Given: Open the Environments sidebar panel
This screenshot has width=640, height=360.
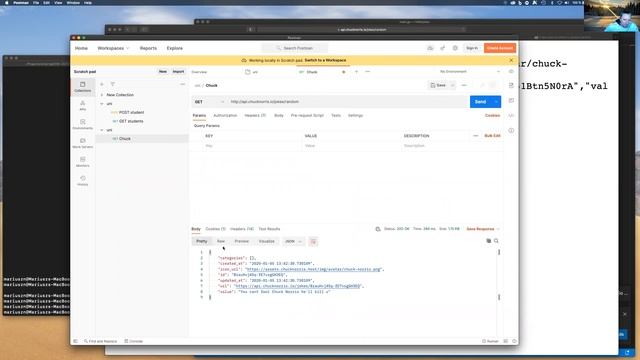Looking at the screenshot, I should pyautogui.click(x=83, y=124).
